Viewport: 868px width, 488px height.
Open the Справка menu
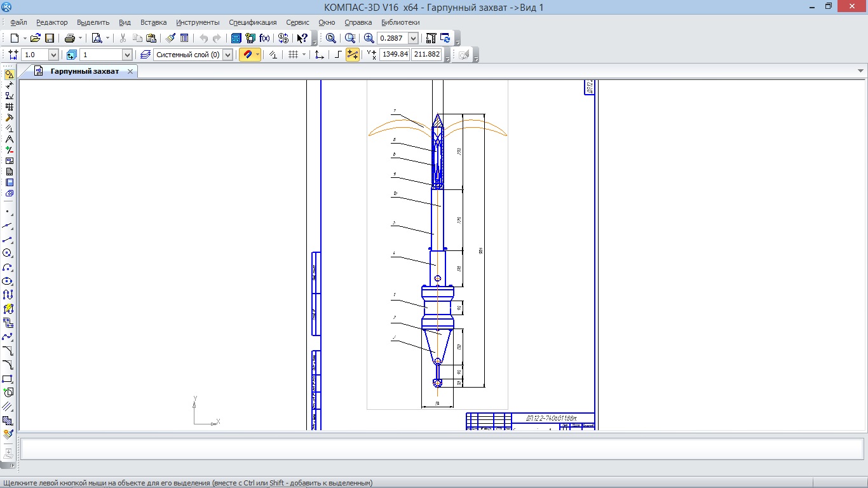[358, 22]
